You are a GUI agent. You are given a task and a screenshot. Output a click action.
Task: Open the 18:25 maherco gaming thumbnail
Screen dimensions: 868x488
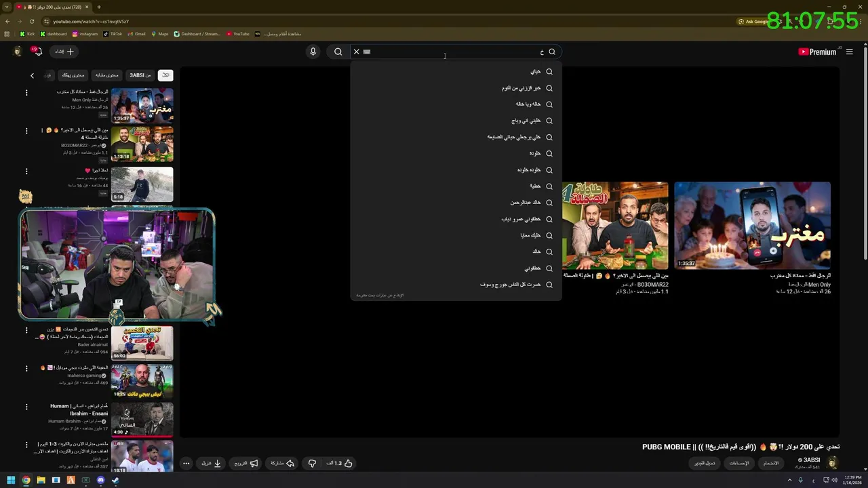pos(142,382)
